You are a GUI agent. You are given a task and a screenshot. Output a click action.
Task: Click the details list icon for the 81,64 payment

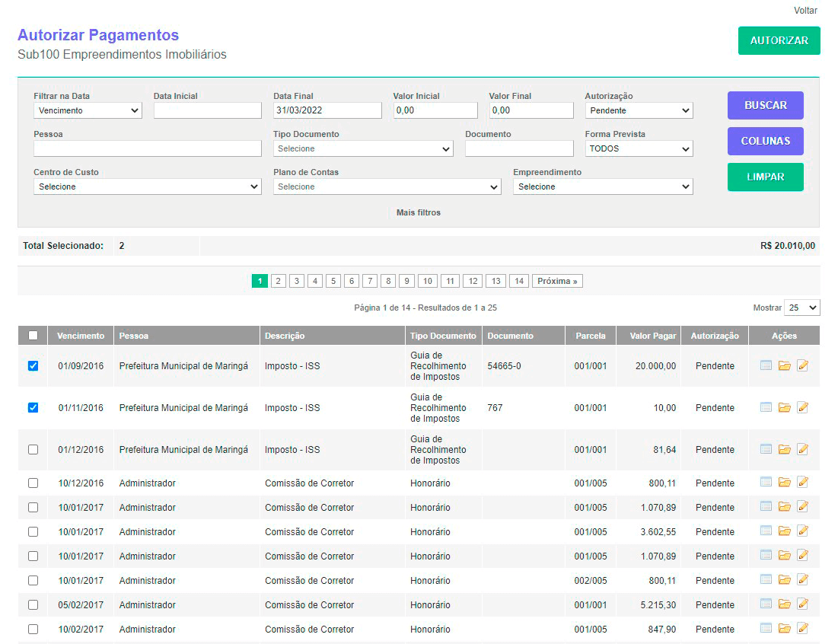766,449
